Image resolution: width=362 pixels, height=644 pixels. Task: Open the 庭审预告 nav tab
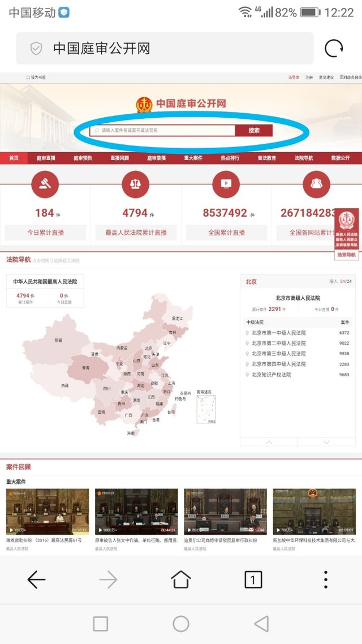[x=83, y=158]
